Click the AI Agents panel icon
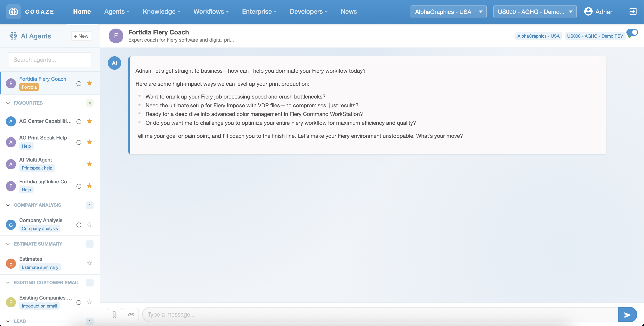 [x=13, y=36]
